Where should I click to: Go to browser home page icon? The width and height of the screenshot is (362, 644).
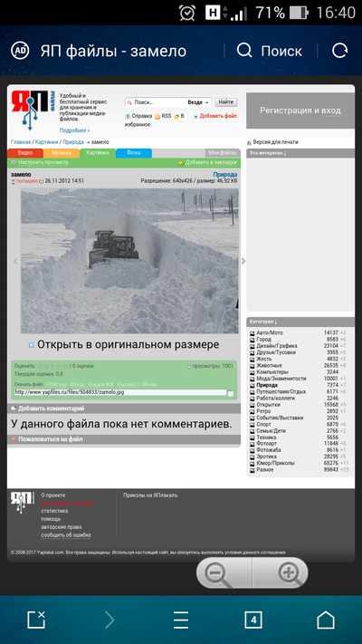pyautogui.click(x=326, y=620)
